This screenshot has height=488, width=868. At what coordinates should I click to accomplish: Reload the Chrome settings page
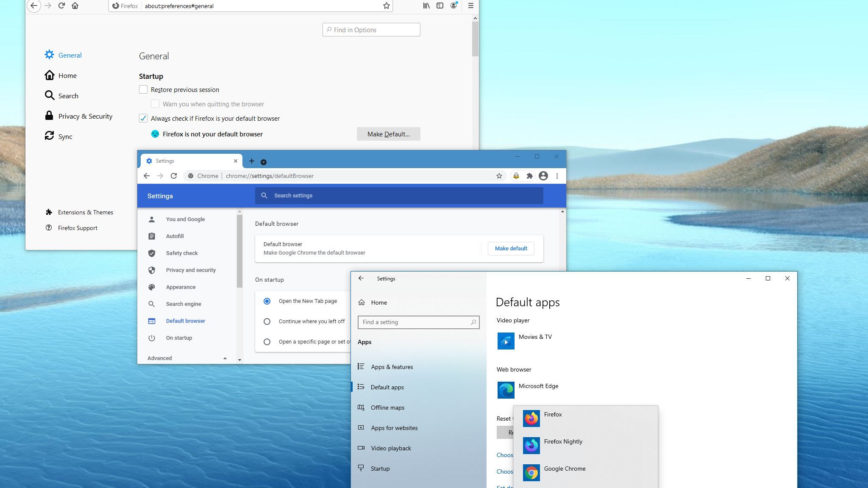pos(174,176)
